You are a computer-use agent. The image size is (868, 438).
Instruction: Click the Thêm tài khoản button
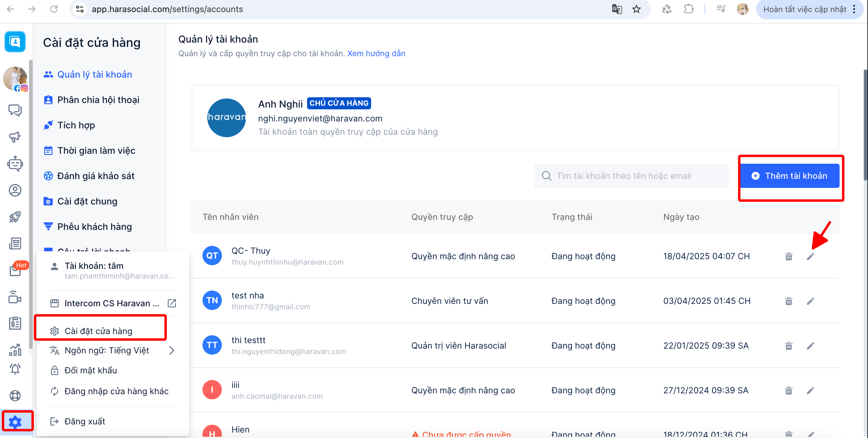(x=789, y=176)
